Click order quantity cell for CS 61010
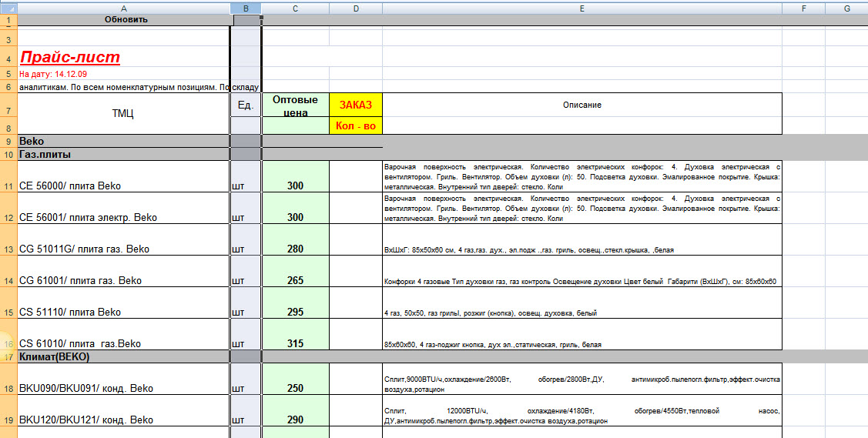The width and height of the screenshot is (868, 438). tap(355, 334)
